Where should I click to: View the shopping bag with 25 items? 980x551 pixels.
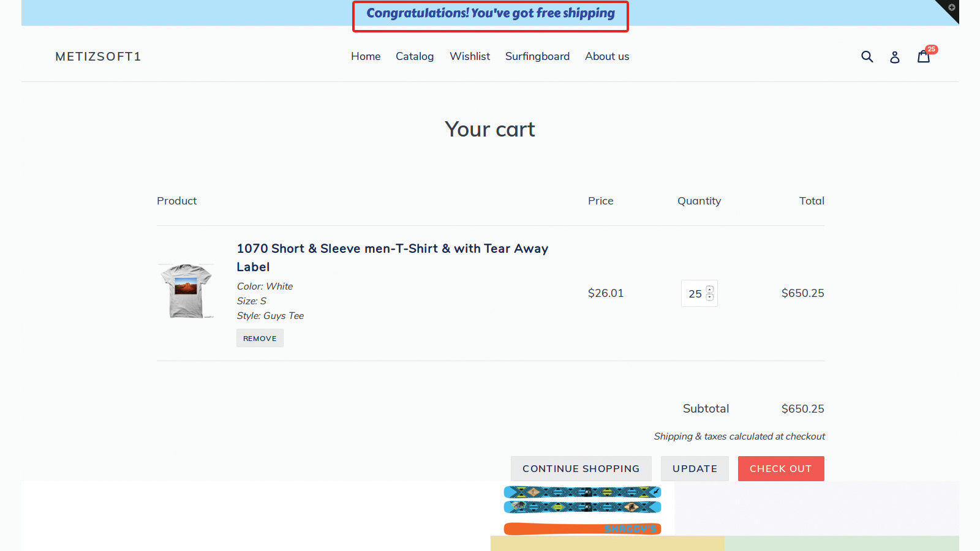(x=923, y=56)
